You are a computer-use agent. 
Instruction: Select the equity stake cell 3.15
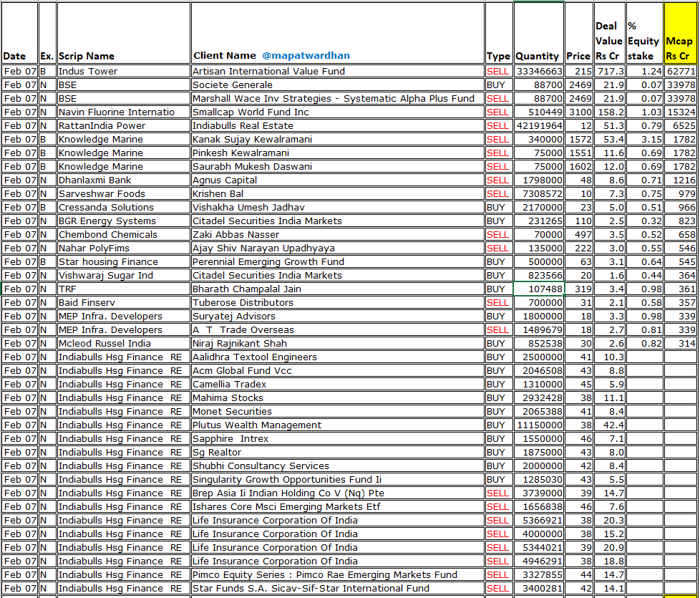point(645,140)
